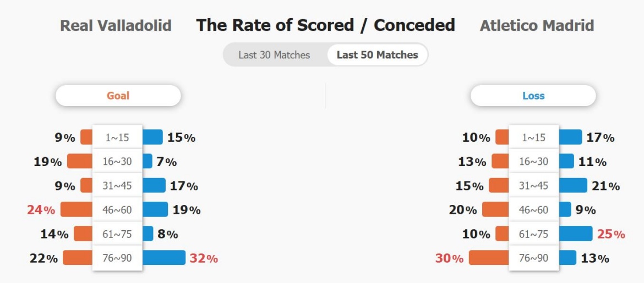Click the Goal 46~60 minute interval label
This screenshot has height=283, width=644.
click(x=117, y=209)
